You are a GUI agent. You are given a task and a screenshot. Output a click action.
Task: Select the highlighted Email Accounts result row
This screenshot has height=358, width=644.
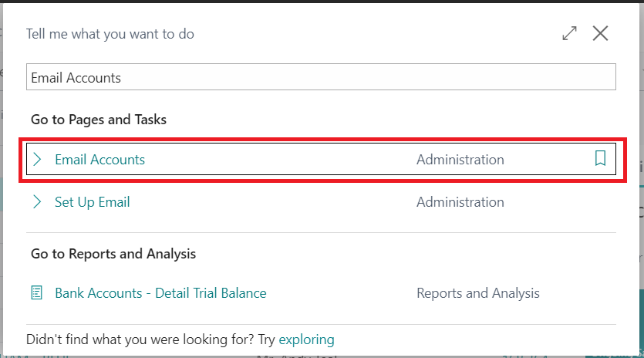(321, 159)
